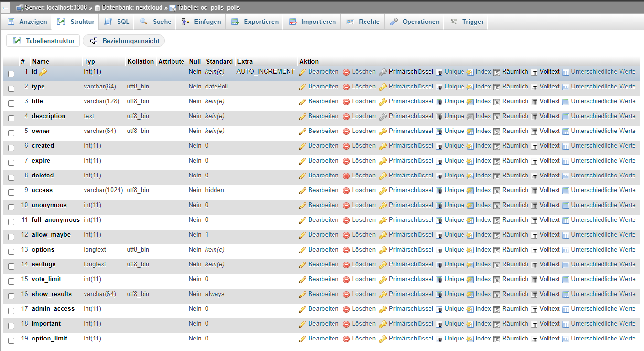Click the Index icon in the id row

click(x=470, y=72)
